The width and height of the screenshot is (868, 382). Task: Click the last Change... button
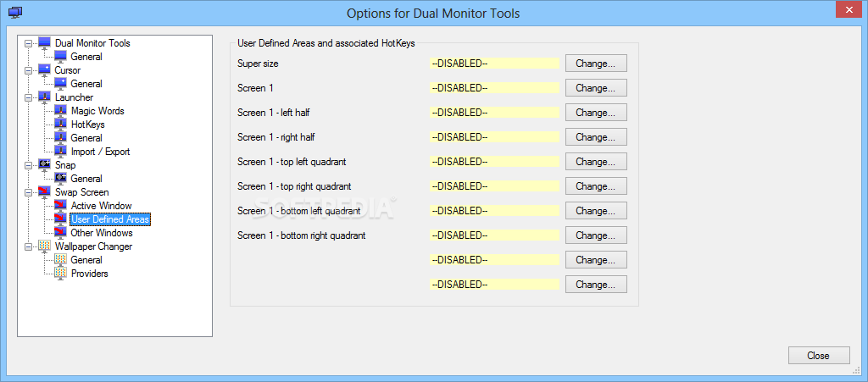(x=596, y=284)
